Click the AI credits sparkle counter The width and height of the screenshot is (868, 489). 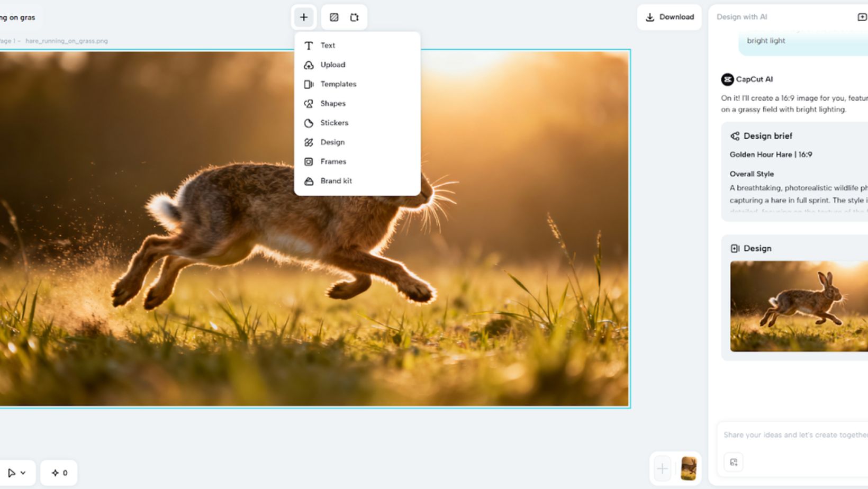click(x=59, y=473)
